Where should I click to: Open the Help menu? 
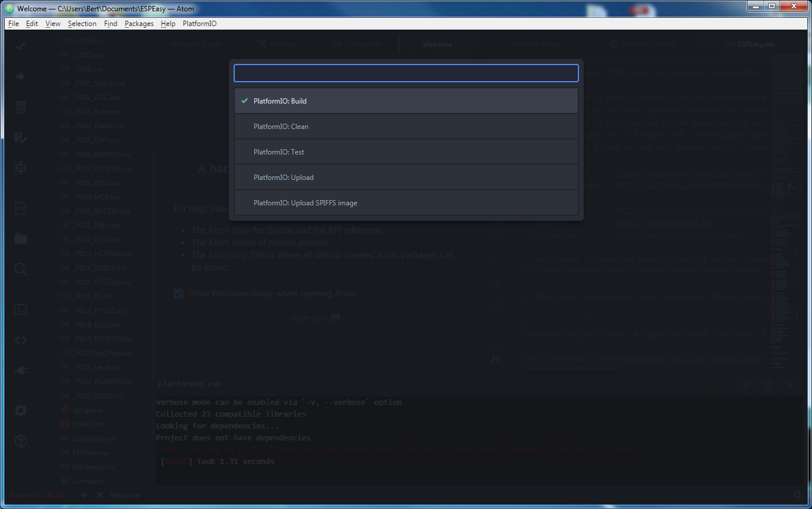[168, 24]
